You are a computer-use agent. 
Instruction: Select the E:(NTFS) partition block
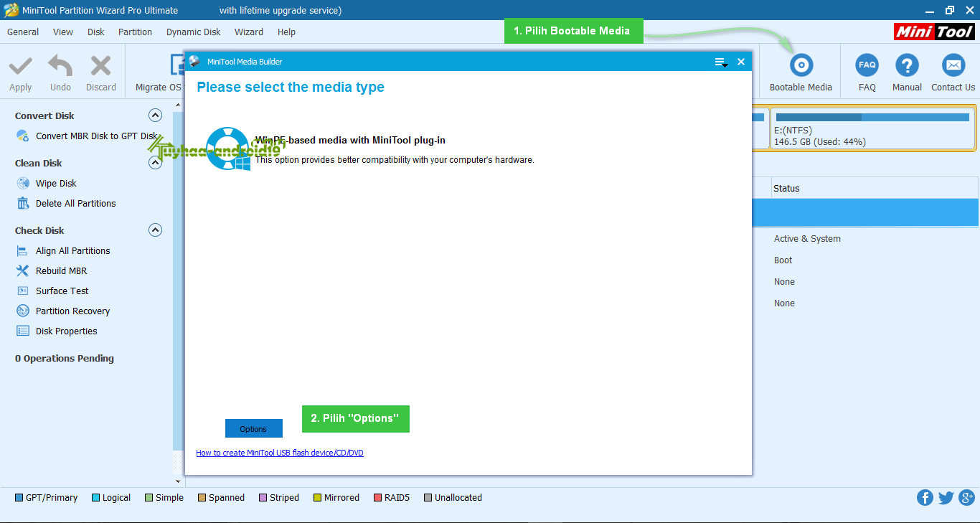(872, 129)
